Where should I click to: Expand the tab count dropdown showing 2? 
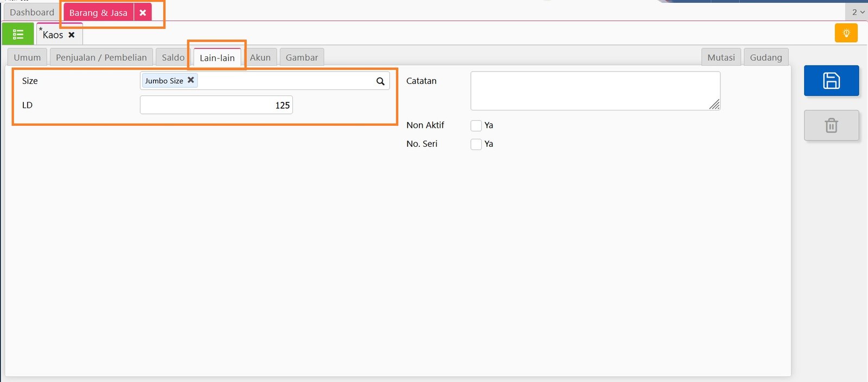tap(858, 12)
